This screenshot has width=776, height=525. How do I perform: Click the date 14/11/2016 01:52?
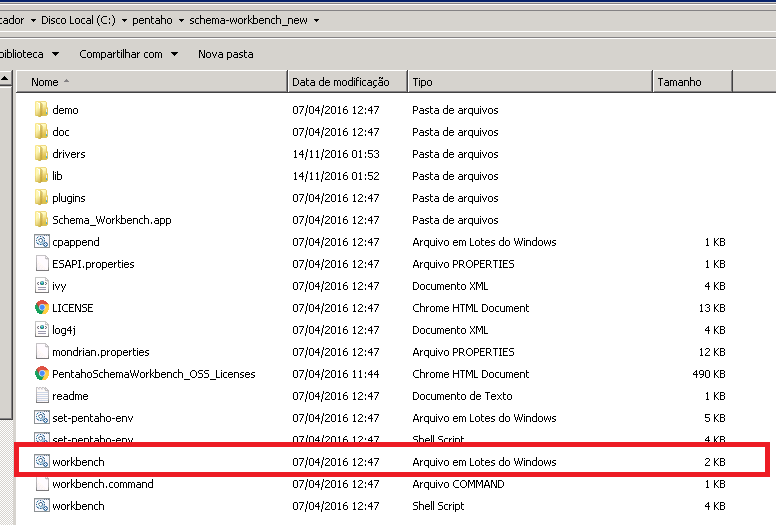pos(336,176)
